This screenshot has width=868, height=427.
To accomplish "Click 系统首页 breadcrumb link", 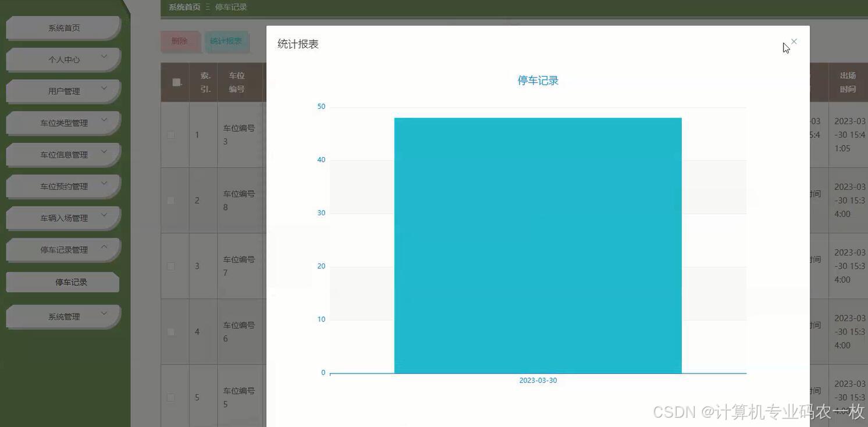I will [184, 7].
